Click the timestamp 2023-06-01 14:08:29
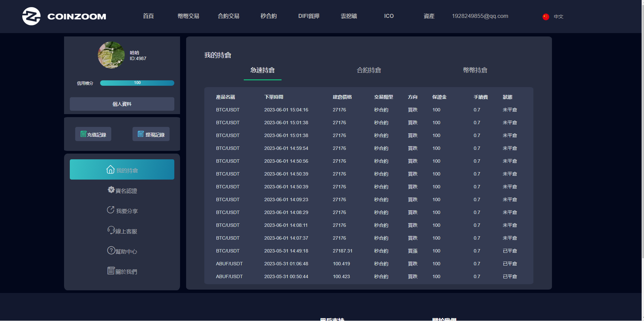This screenshot has height=321, width=644. point(286,213)
